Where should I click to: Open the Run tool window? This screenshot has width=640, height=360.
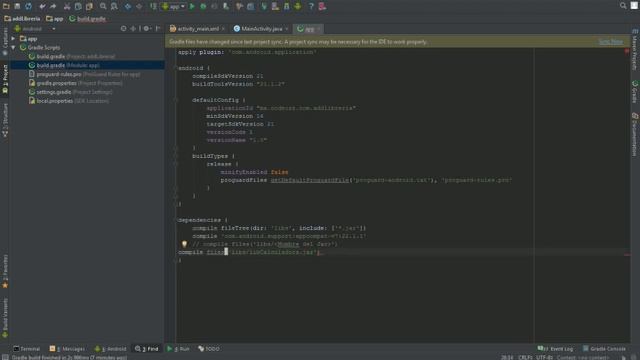point(178,349)
